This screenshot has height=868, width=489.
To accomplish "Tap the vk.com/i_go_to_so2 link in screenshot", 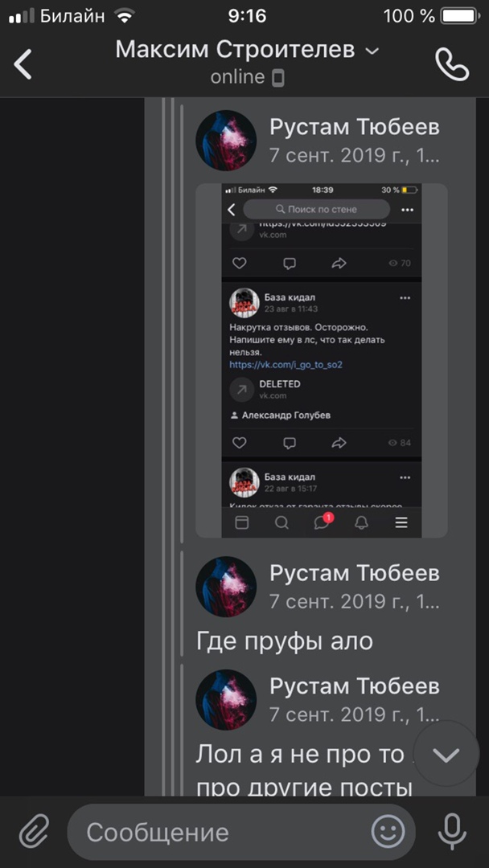I will (x=290, y=365).
